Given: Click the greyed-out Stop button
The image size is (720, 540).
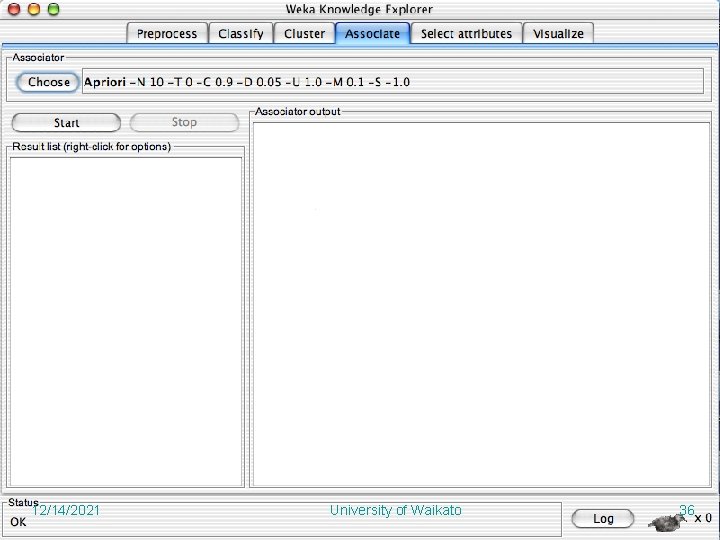Looking at the screenshot, I should click(x=184, y=123).
